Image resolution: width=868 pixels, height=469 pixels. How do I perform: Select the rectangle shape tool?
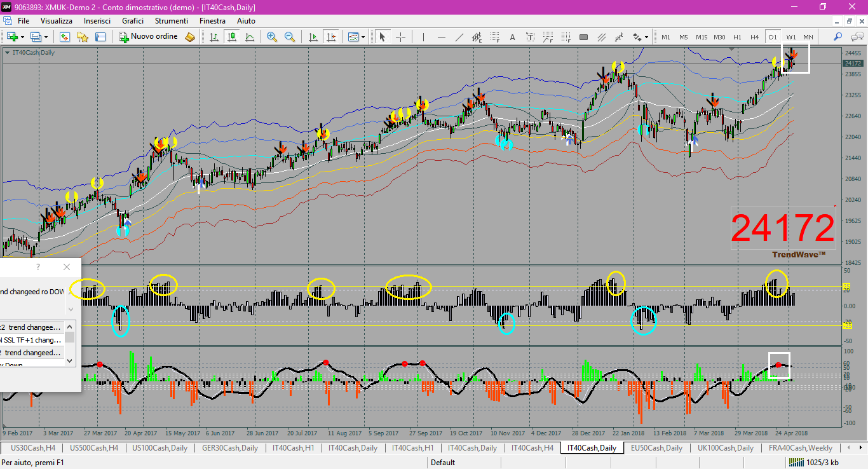(x=583, y=37)
